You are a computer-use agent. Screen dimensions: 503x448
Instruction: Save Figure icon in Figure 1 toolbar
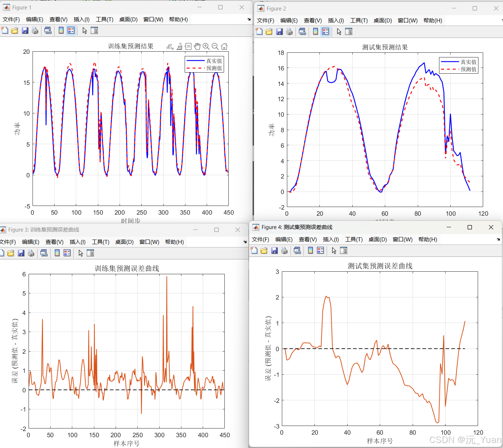click(x=25, y=31)
